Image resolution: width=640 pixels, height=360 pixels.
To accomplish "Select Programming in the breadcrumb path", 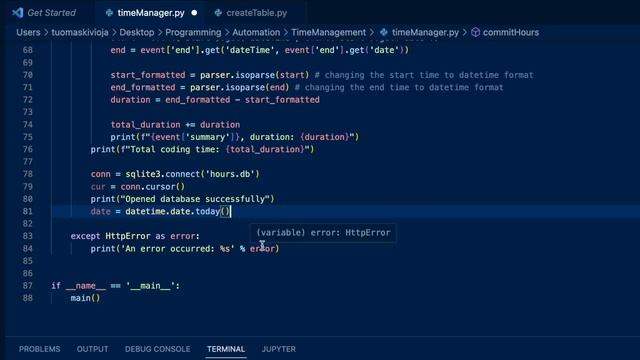I will tap(193, 32).
